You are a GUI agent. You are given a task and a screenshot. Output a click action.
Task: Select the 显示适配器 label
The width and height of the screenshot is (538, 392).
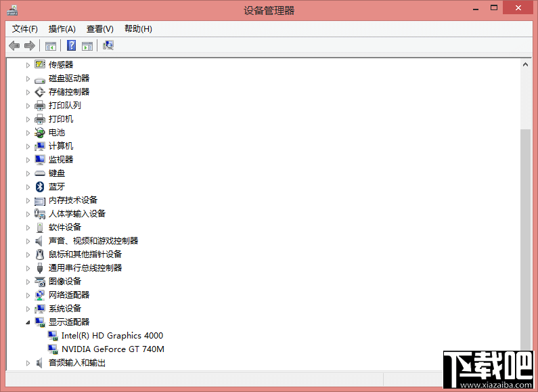(x=69, y=322)
